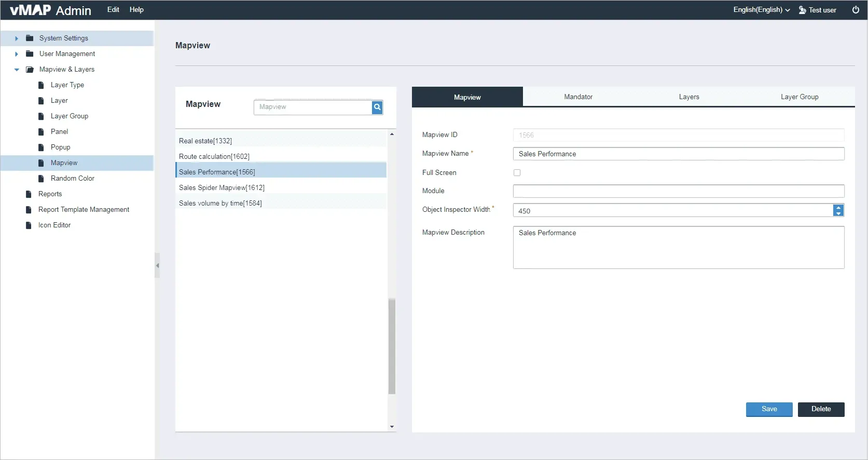Click the Mapview & Layers open folder icon
Viewport: 868px width, 460px height.
click(x=30, y=69)
